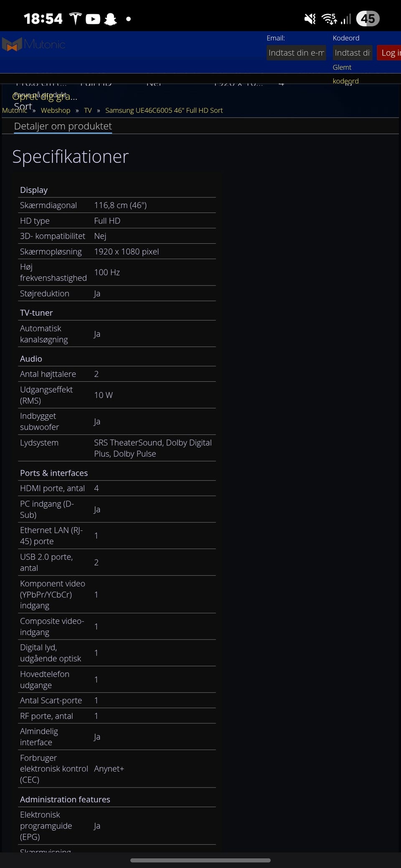The width and height of the screenshot is (401, 868).
Task: Focus the Email input field
Action: click(x=296, y=53)
